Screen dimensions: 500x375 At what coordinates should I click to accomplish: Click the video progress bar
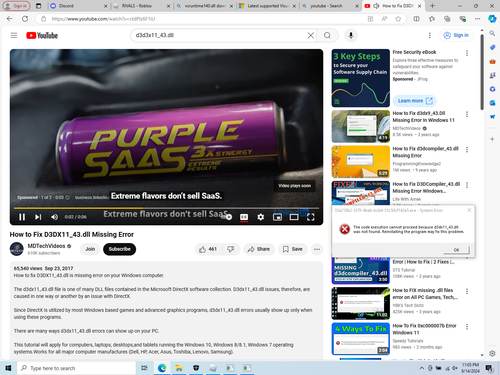166,208
